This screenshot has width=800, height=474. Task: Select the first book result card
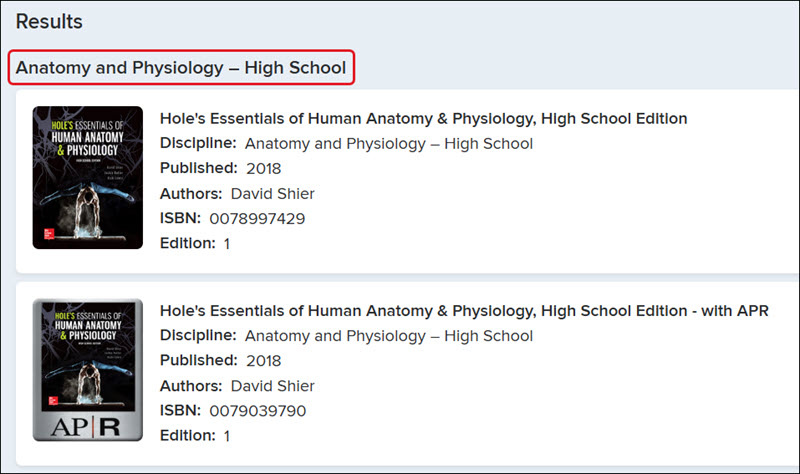point(407,182)
